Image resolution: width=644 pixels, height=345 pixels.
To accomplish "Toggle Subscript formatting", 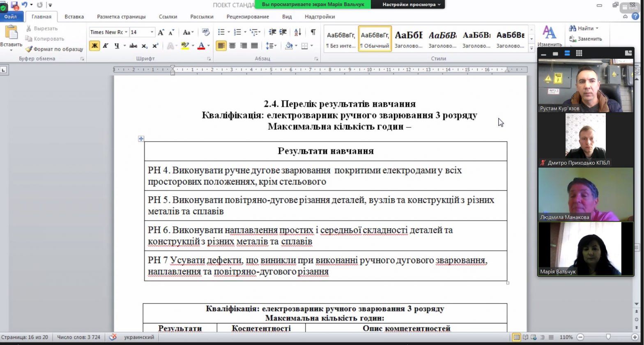I will pos(144,46).
